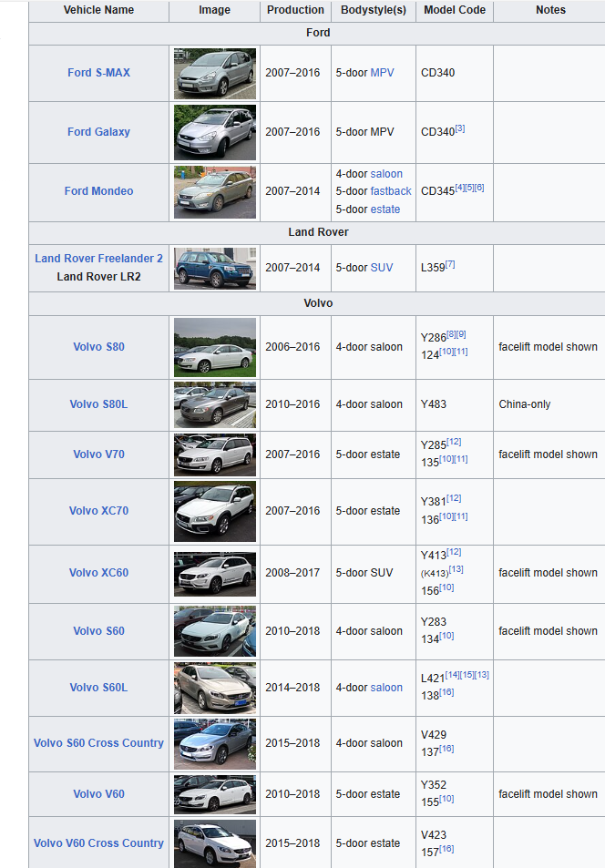Go to the Volvo S80 article
Image resolution: width=605 pixels, height=868 pixels.
coord(98,347)
